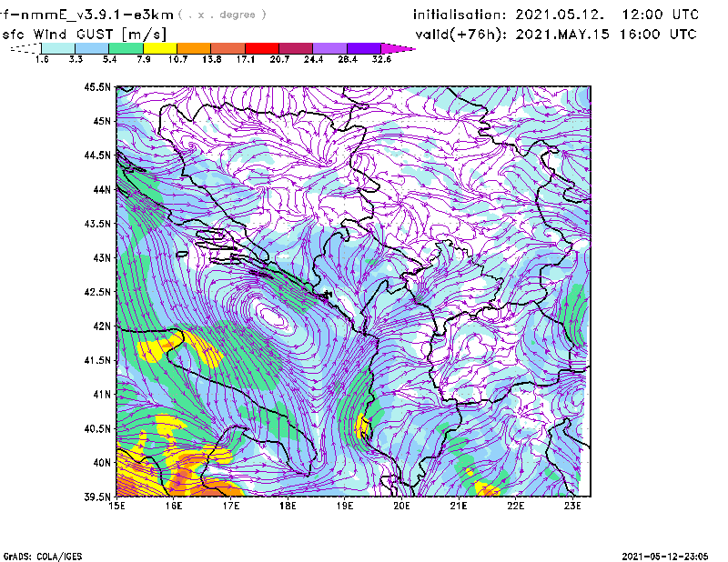Click the 3.3 legend value
728x562 pixels.
(76, 59)
